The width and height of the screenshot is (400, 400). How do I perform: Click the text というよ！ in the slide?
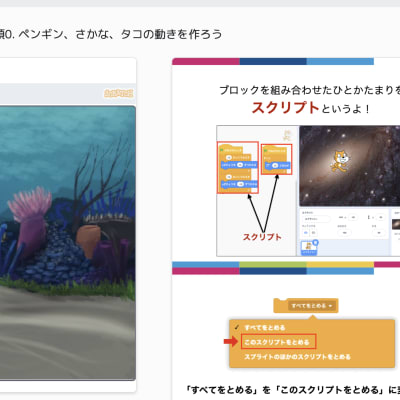(345, 109)
